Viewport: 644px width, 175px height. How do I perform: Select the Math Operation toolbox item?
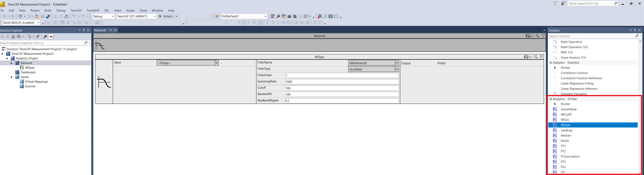pos(571,42)
